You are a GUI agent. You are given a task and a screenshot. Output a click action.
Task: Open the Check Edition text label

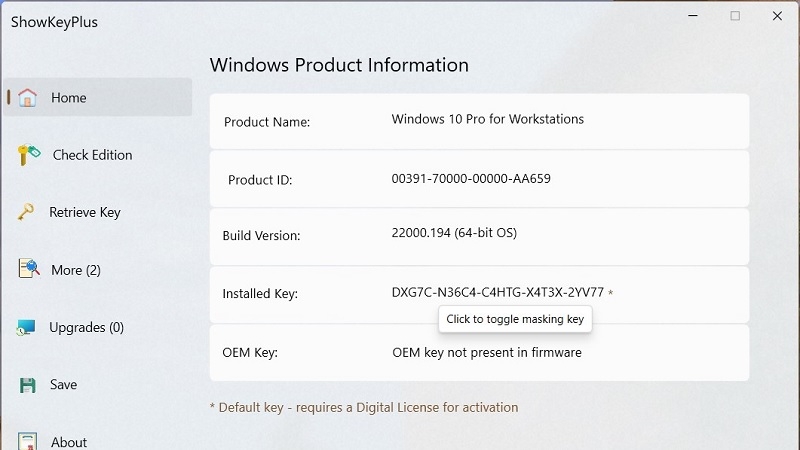pos(92,155)
